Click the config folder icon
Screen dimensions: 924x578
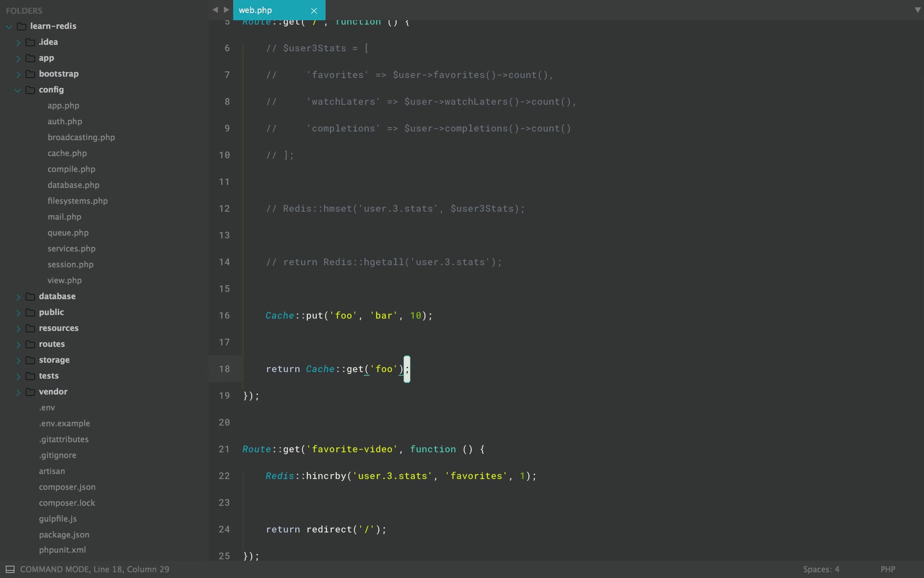30,90
